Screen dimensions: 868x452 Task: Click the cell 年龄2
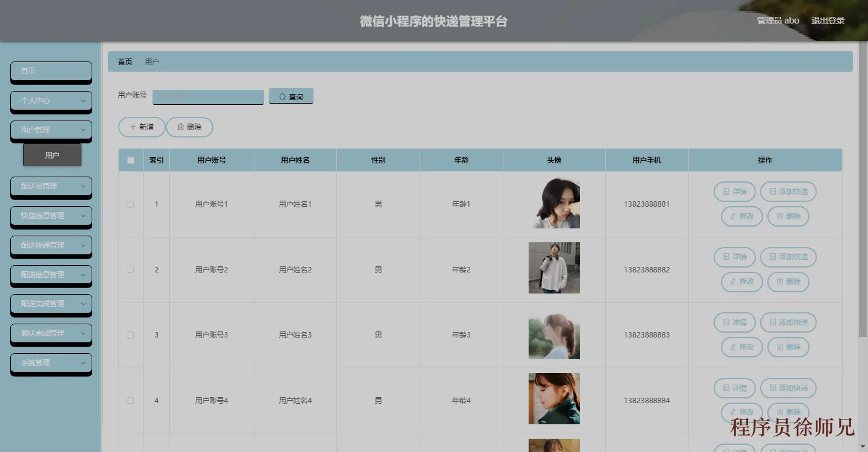(461, 270)
